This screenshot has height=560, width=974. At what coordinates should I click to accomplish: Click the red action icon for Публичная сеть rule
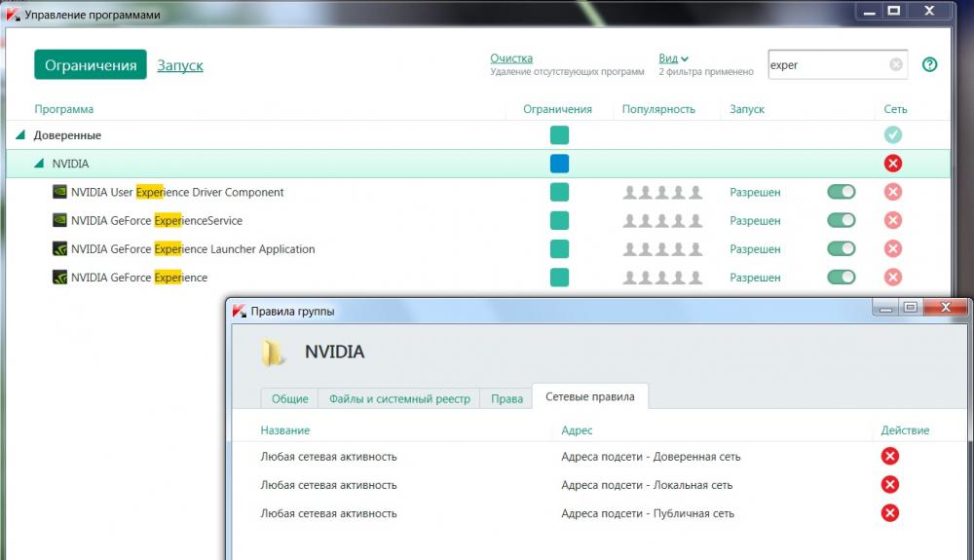(x=889, y=513)
